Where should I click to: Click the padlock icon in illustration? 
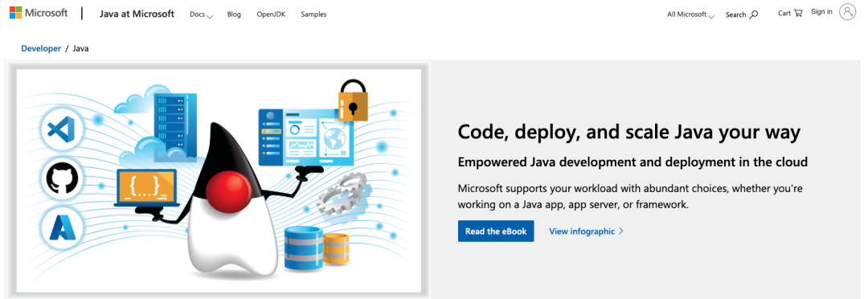tap(353, 100)
